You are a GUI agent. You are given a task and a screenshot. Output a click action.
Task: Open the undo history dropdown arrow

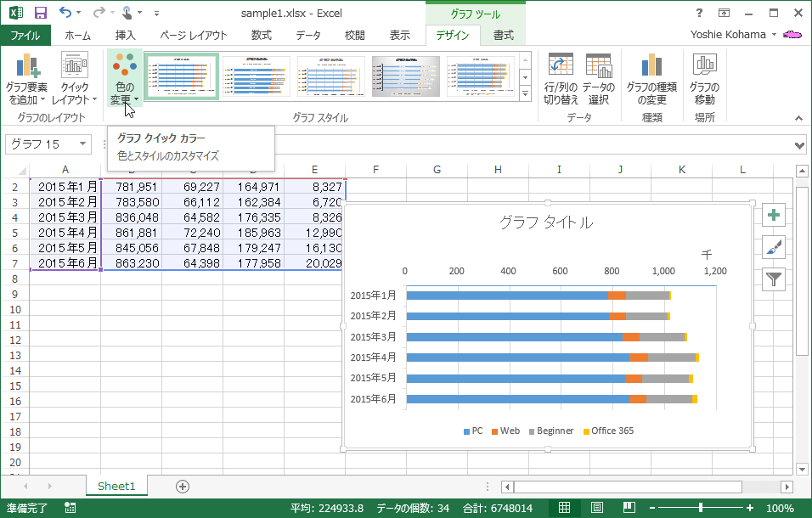click(79, 13)
